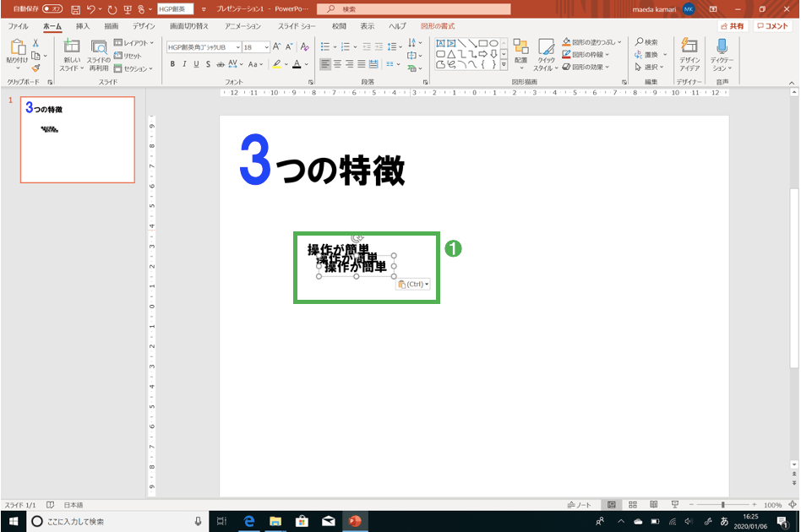Open the レイアウト layout dropdown
801x532 pixels.
[x=133, y=43]
